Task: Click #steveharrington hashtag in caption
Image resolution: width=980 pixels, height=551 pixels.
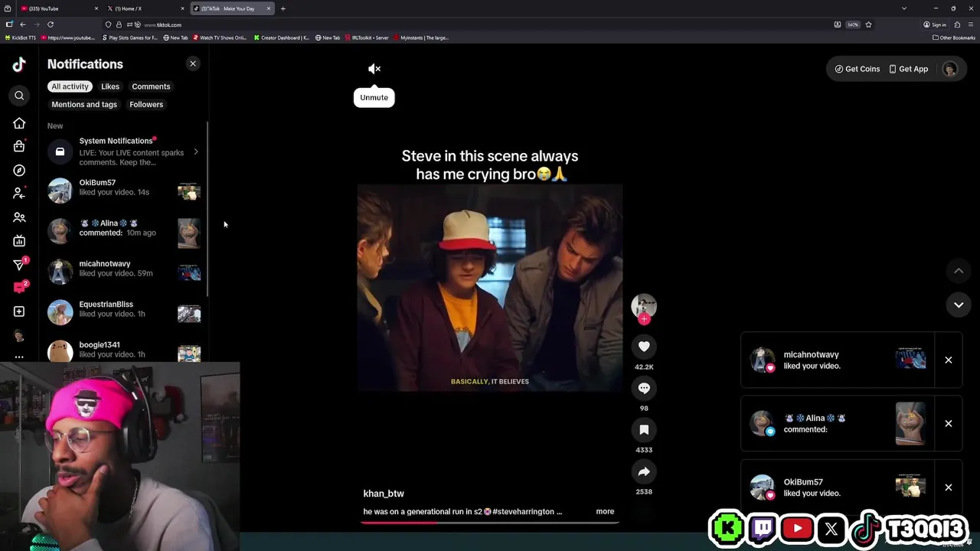Action: 524,511
